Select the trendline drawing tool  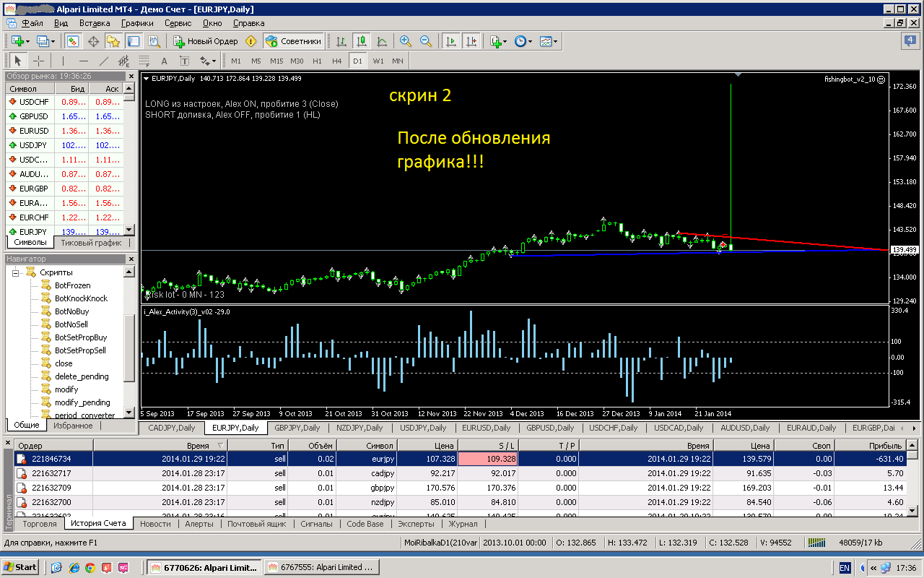pyautogui.click(x=104, y=61)
